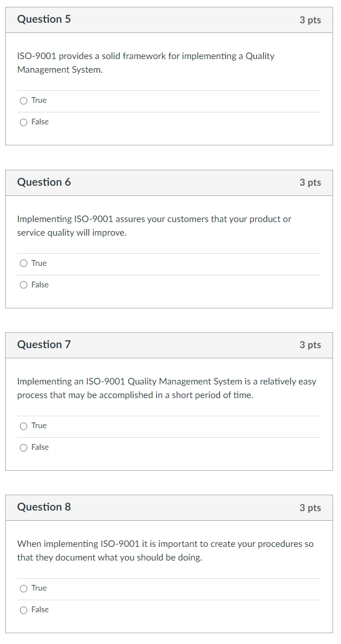Image resolution: width=341 pixels, height=644 pixels.
Task: Click the 3 pts label on Question 5
Action: click(310, 20)
